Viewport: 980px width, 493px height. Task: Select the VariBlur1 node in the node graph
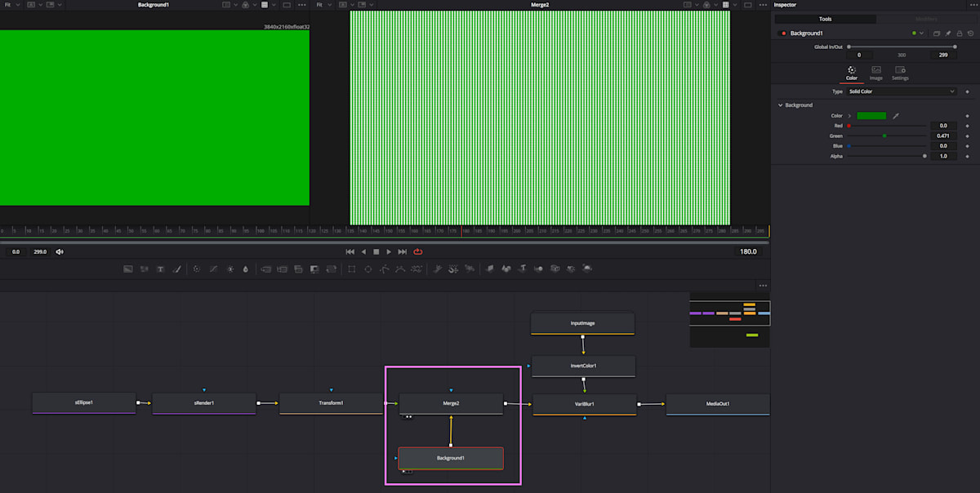pos(583,404)
